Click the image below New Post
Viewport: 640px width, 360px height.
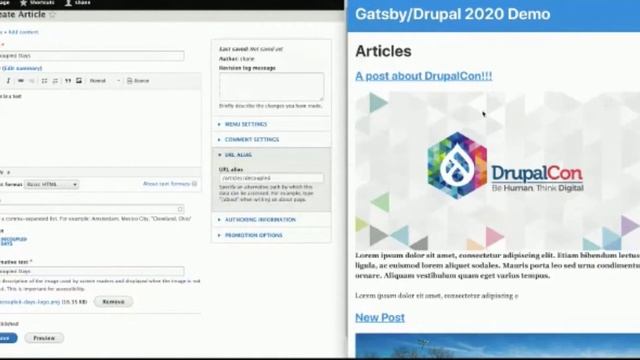pos(498,346)
